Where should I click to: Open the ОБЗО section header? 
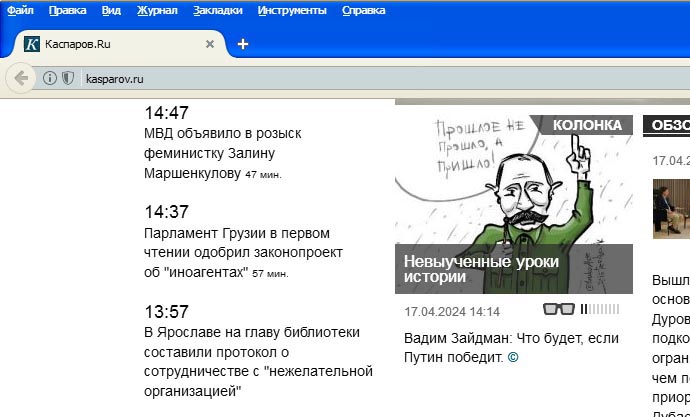point(667,126)
